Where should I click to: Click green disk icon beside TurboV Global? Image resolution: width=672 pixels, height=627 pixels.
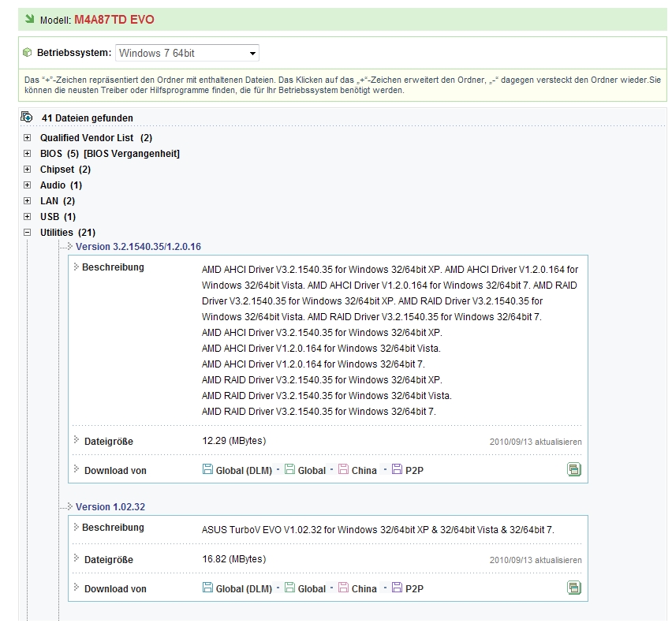click(x=289, y=588)
